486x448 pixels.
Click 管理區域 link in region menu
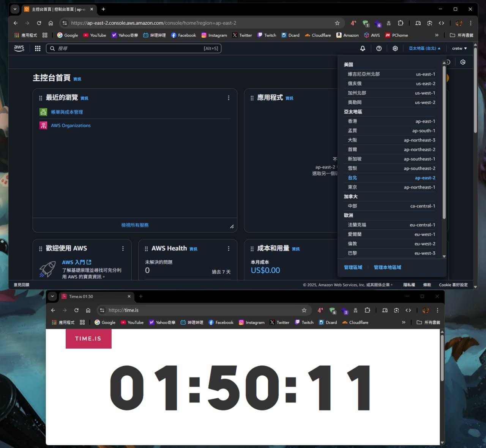353,267
